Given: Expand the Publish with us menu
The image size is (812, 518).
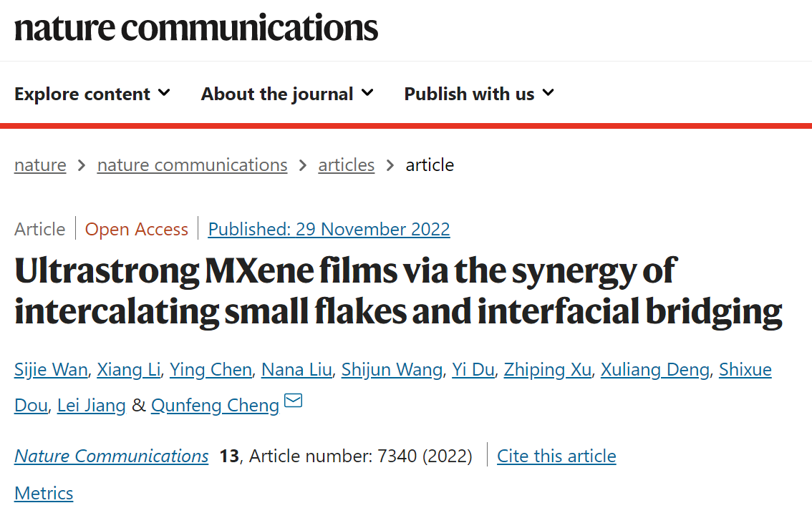Looking at the screenshot, I should (x=479, y=94).
